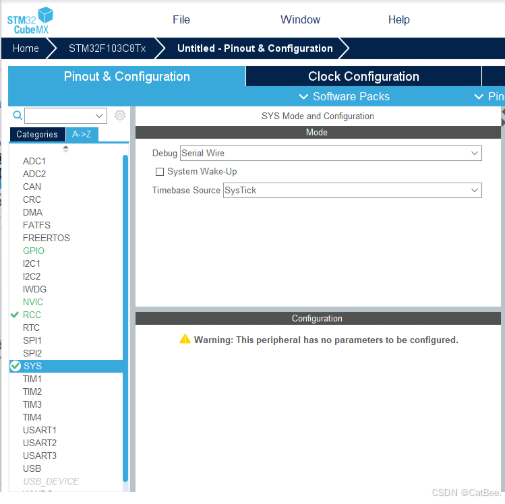Click Untitled - Pinout & Configuration breadcrumb
This screenshot has height=504, width=505.
(x=255, y=48)
